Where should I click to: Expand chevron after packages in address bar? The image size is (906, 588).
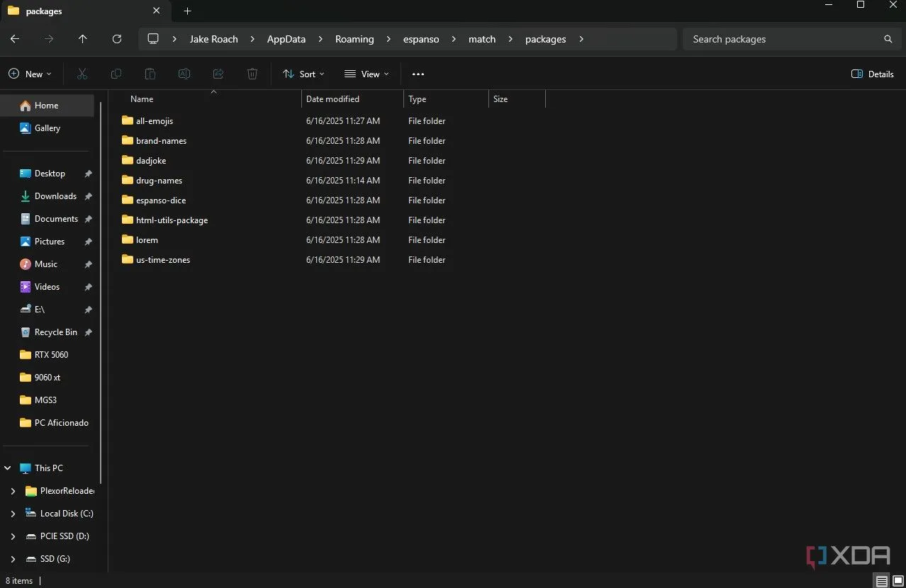581,39
